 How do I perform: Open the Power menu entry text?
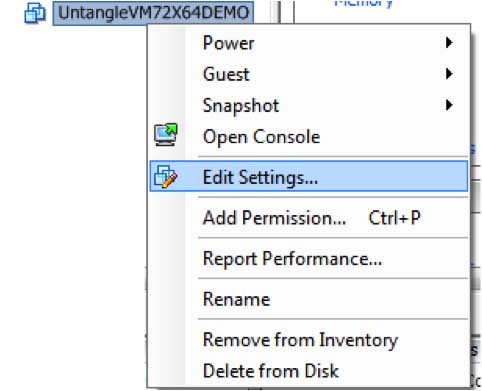[x=228, y=43]
